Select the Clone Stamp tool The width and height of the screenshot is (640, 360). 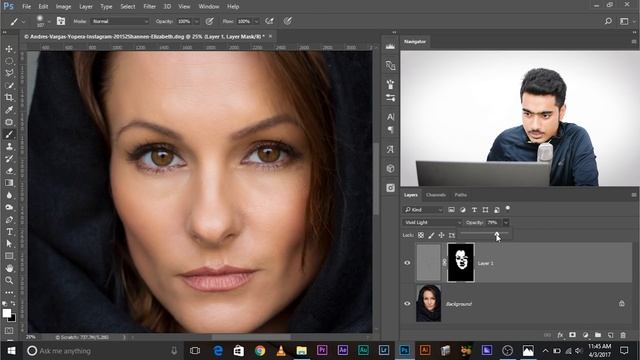pyautogui.click(x=9, y=147)
